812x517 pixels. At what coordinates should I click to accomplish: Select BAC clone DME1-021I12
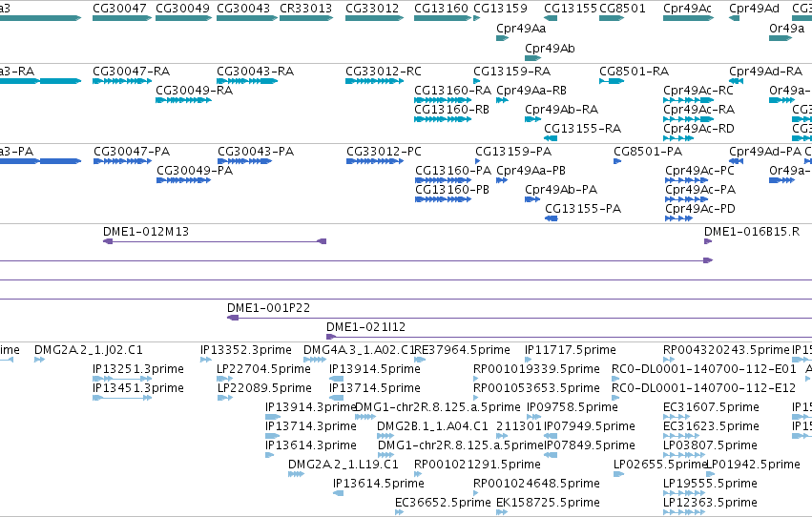coord(569,337)
